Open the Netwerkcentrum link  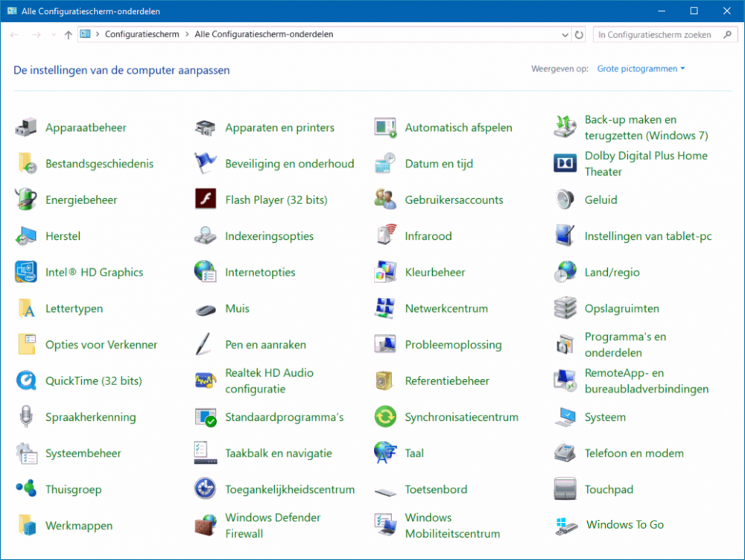pos(446,308)
